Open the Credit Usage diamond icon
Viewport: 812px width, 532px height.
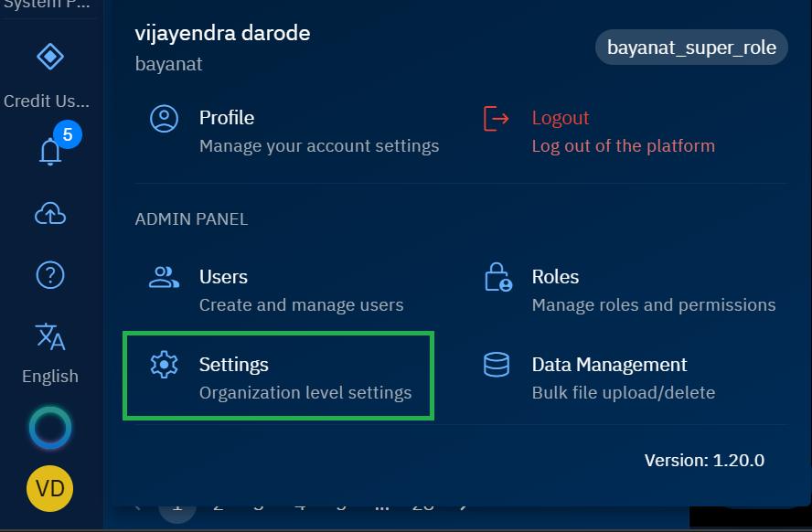49,58
